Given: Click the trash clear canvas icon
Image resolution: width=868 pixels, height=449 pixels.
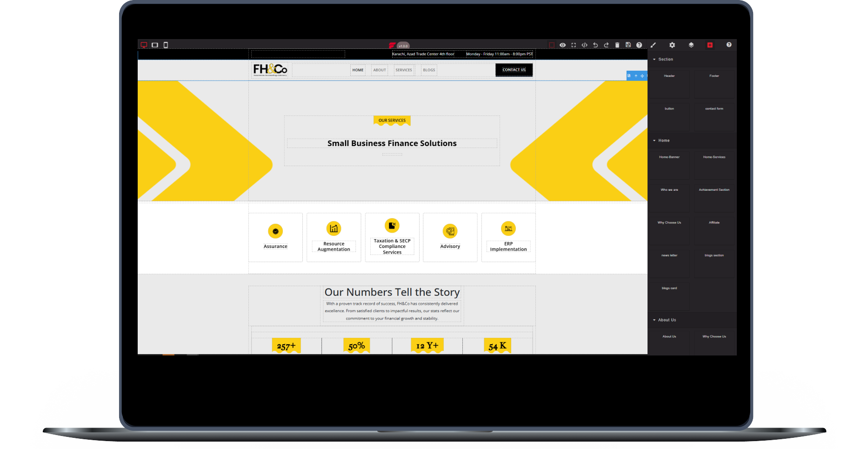Looking at the screenshot, I should coord(617,45).
